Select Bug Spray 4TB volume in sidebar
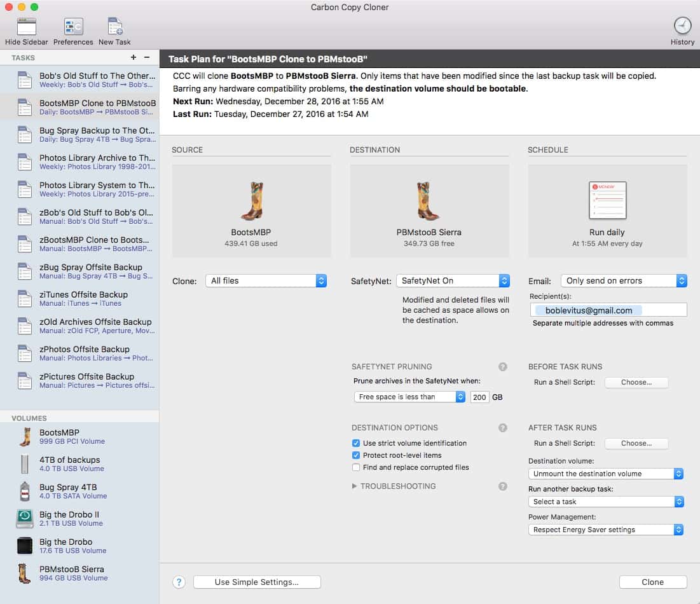 [68, 491]
